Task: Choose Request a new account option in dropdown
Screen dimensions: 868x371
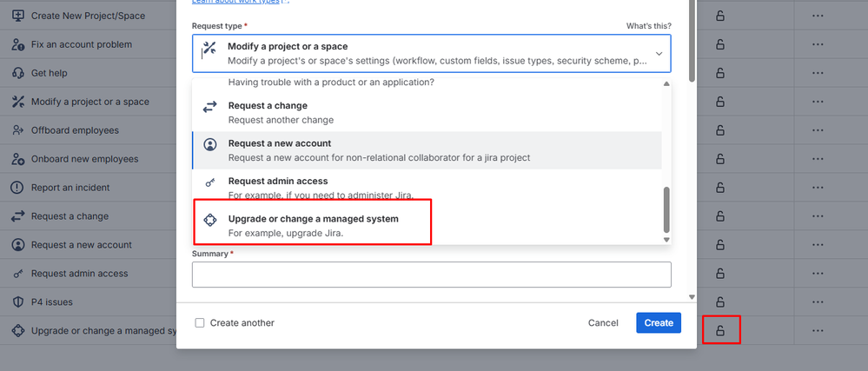Action: [427, 150]
